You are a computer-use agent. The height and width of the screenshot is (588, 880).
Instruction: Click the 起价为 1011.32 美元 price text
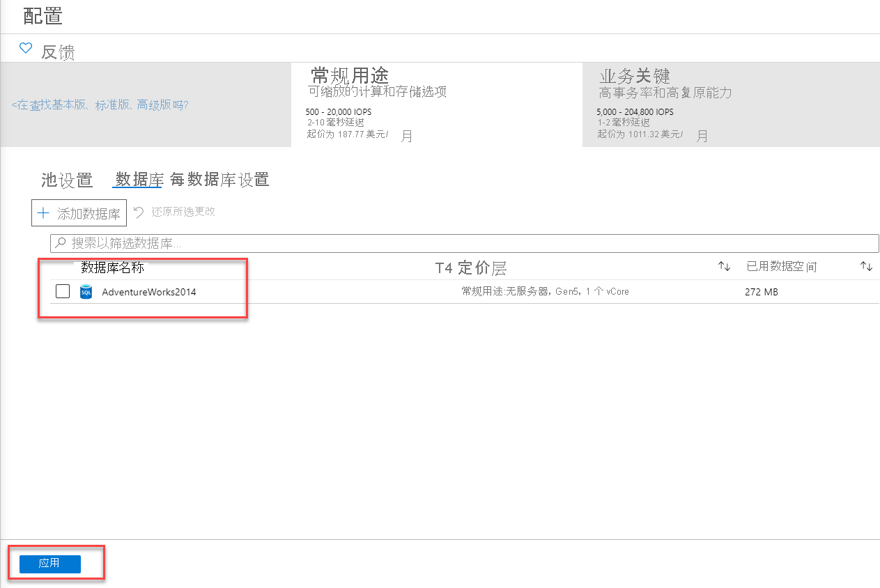[640, 134]
